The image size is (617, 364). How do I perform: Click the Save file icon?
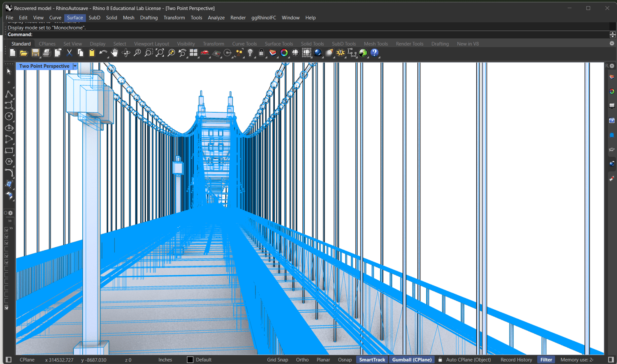[x=35, y=53]
